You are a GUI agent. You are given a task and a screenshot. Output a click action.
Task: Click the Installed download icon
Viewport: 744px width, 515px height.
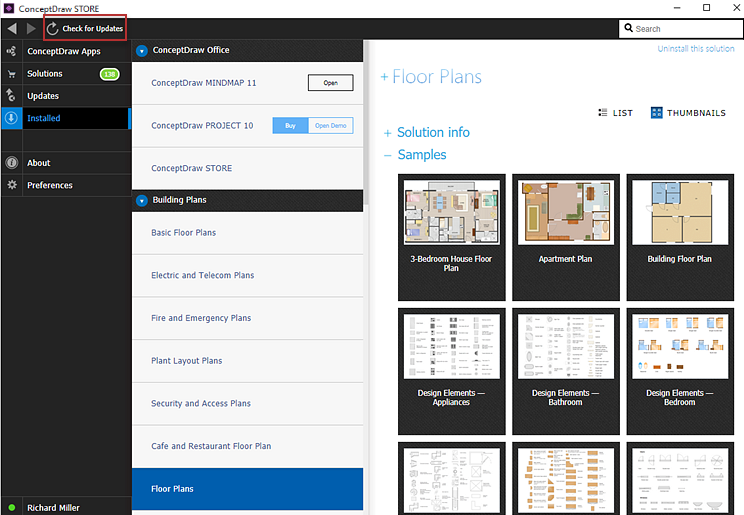click(x=11, y=118)
